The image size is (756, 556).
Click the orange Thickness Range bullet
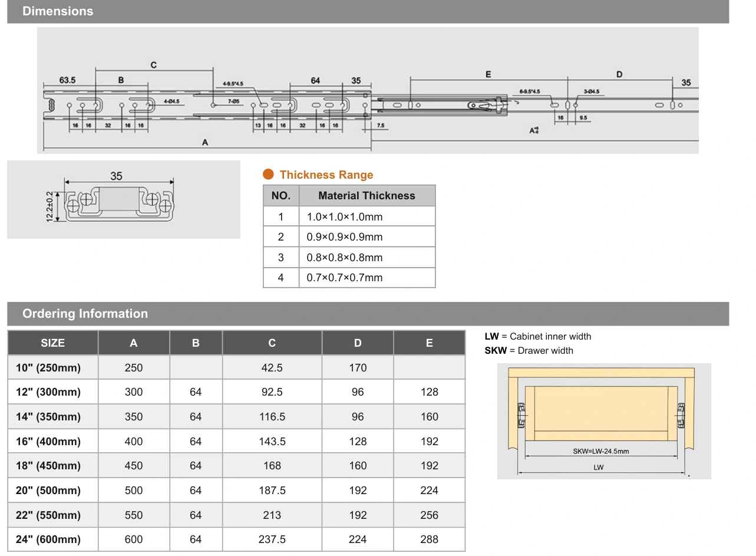(x=268, y=175)
